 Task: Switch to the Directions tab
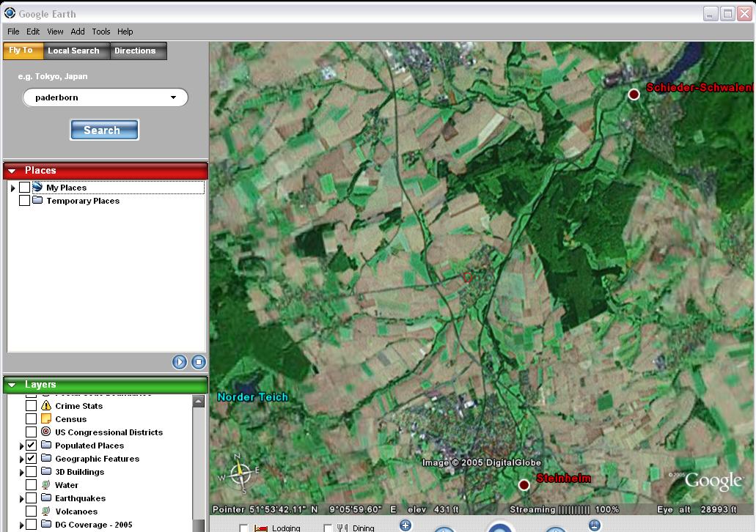tap(138, 51)
